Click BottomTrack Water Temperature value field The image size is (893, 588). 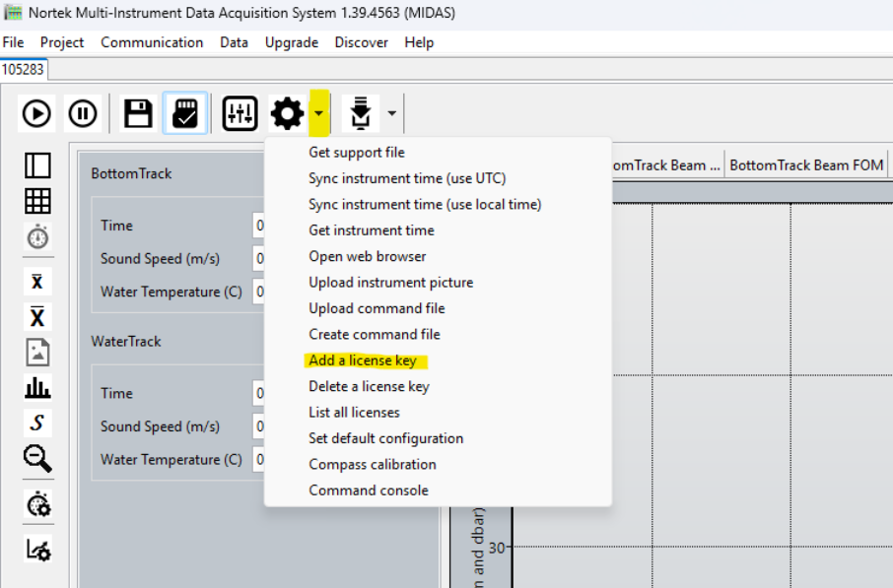259,292
